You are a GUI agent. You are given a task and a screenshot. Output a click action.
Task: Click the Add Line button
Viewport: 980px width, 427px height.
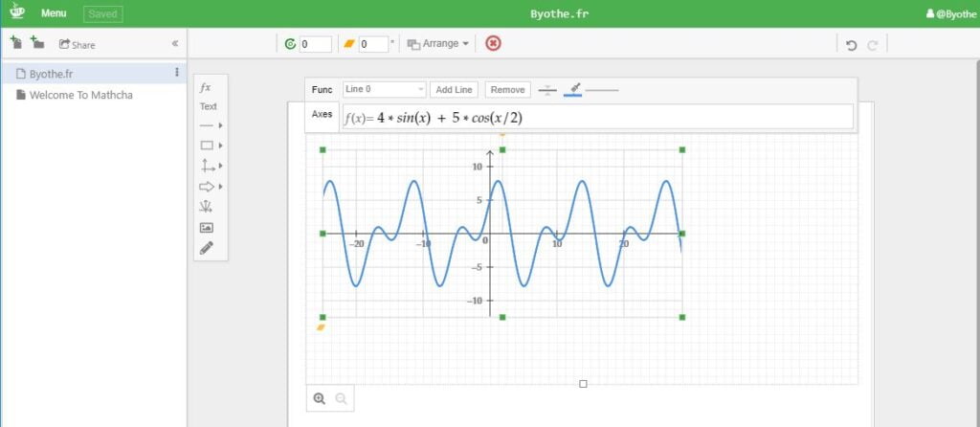454,89
